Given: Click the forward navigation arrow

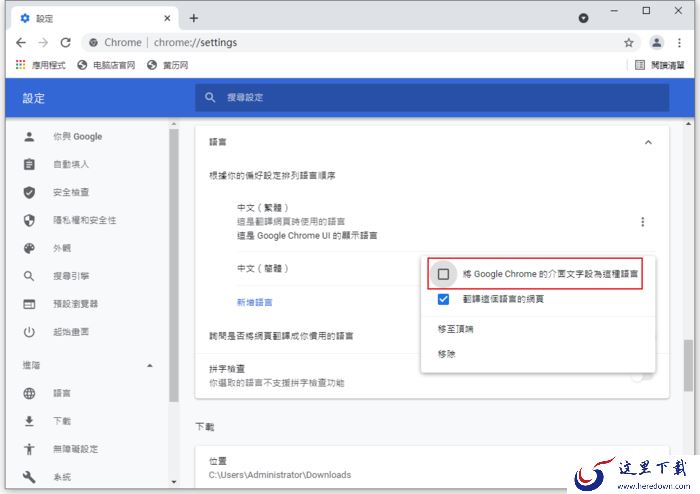Looking at the screenshot, I should [43, 42].
